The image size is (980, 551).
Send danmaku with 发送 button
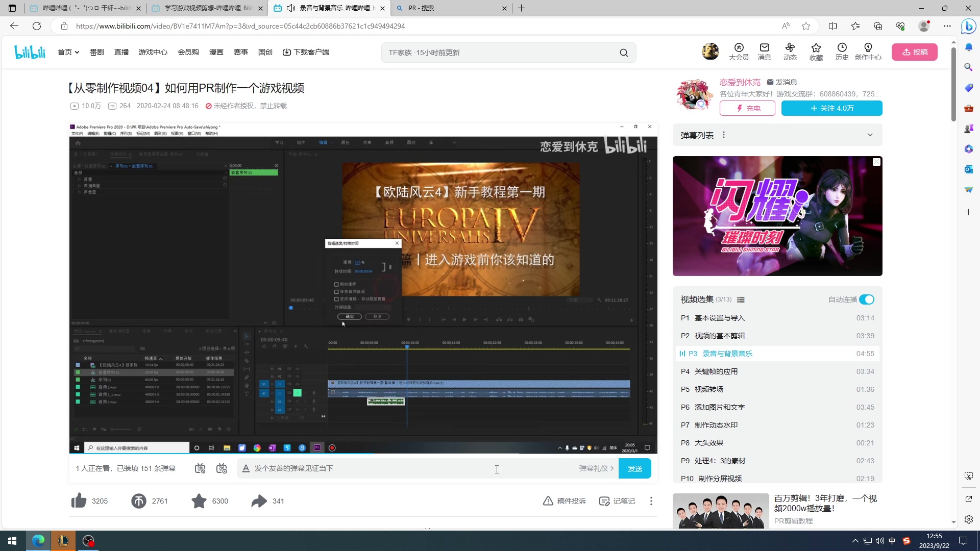(634, 468)
